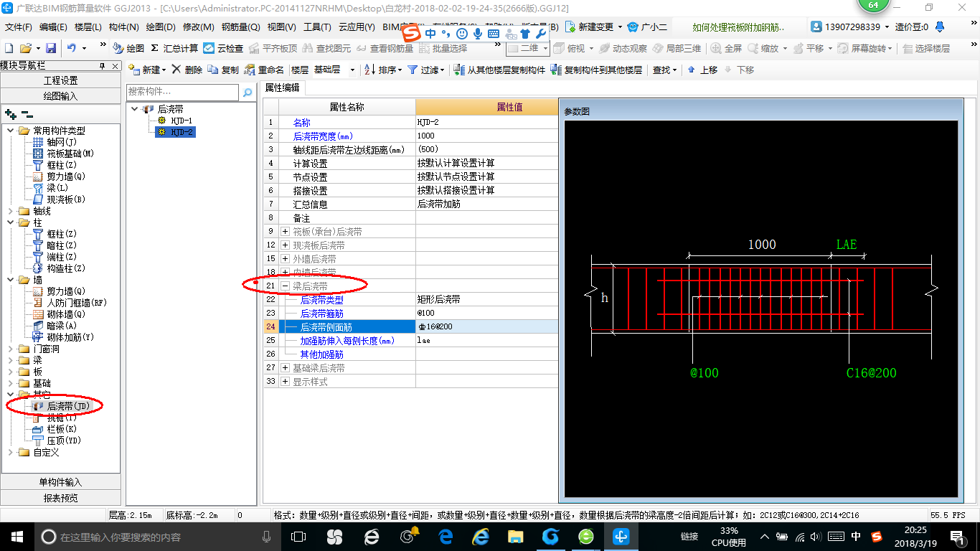Expand the 现浇板后浇带 row
This screenshot has width=980, height=551.
[x=285, y=245]
